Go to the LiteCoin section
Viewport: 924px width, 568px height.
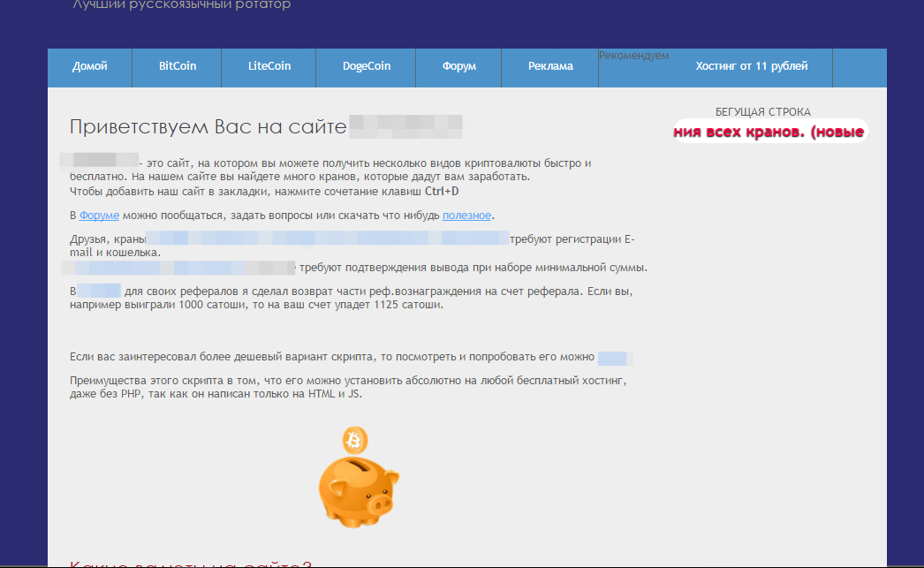click(x=269, y=66)
